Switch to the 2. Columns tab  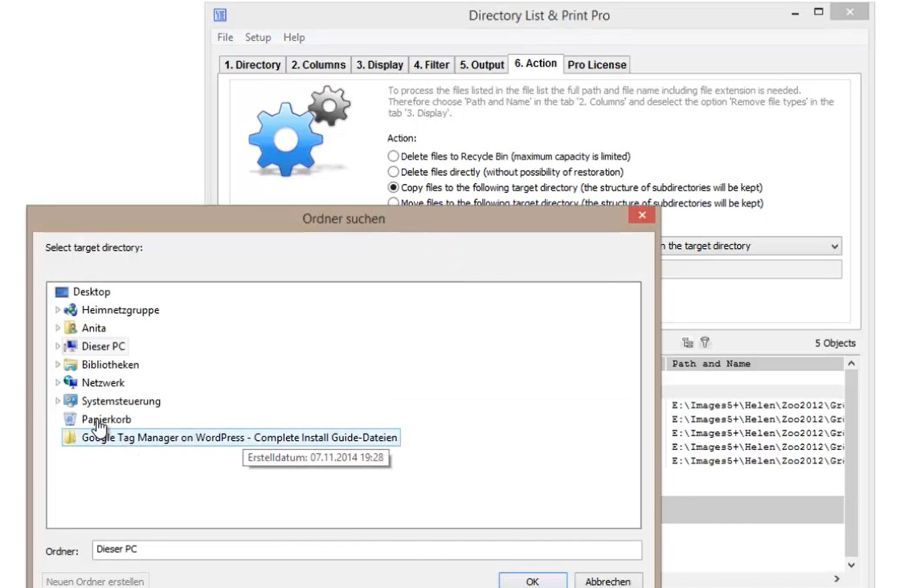[318, 65]
